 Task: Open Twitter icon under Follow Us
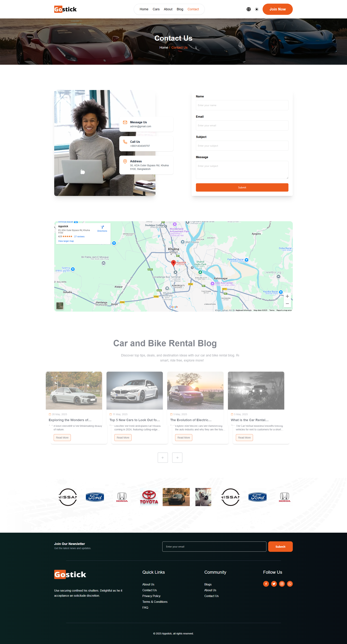tap(274, 584)
